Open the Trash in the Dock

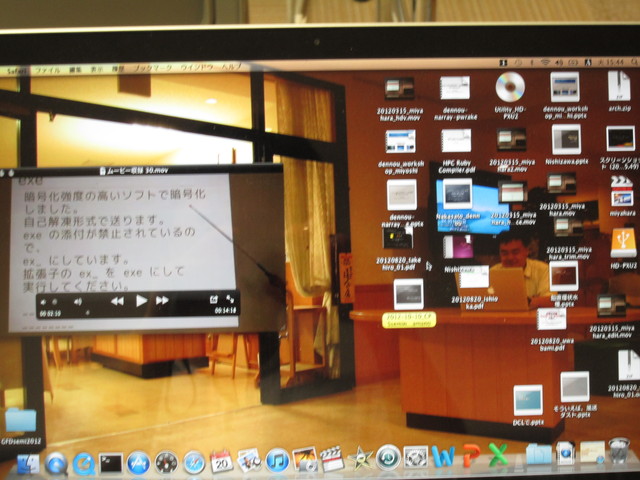[x=619, y=452]
